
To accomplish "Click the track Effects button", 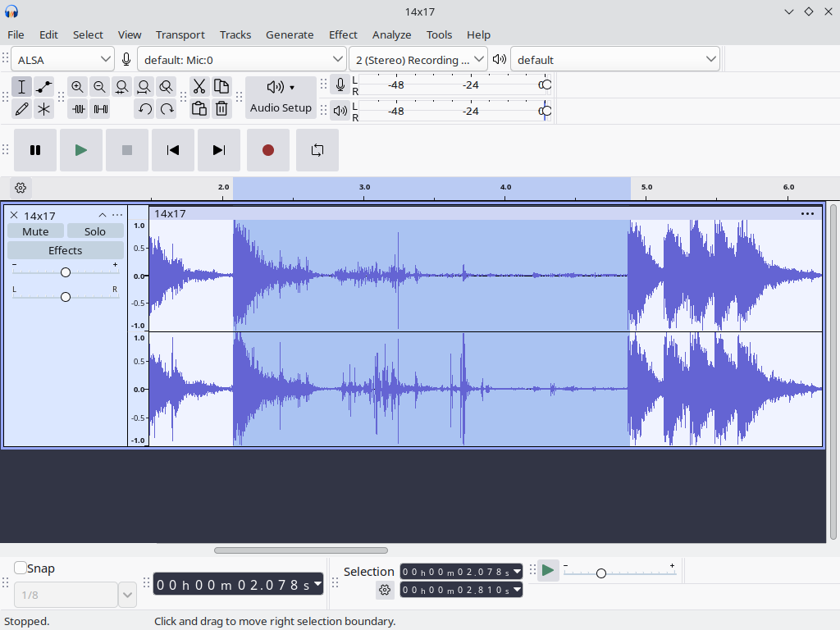I will coord(66,250).
